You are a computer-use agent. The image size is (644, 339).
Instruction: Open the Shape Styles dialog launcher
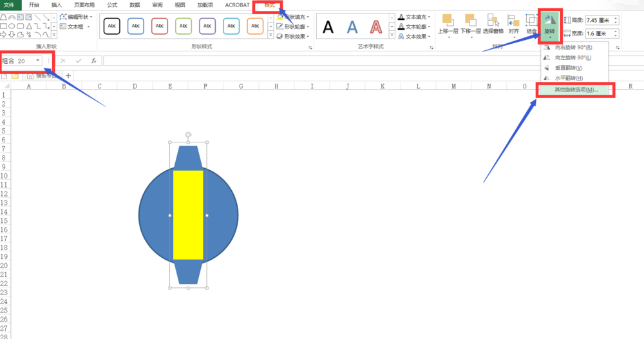(310, 48)
